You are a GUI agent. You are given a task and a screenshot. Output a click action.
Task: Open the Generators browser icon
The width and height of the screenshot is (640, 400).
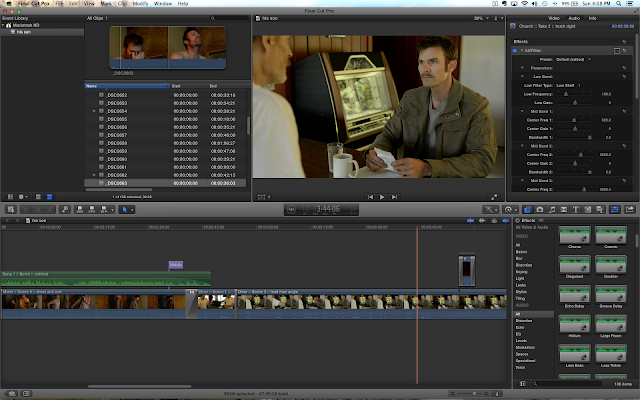pos(588,209)
